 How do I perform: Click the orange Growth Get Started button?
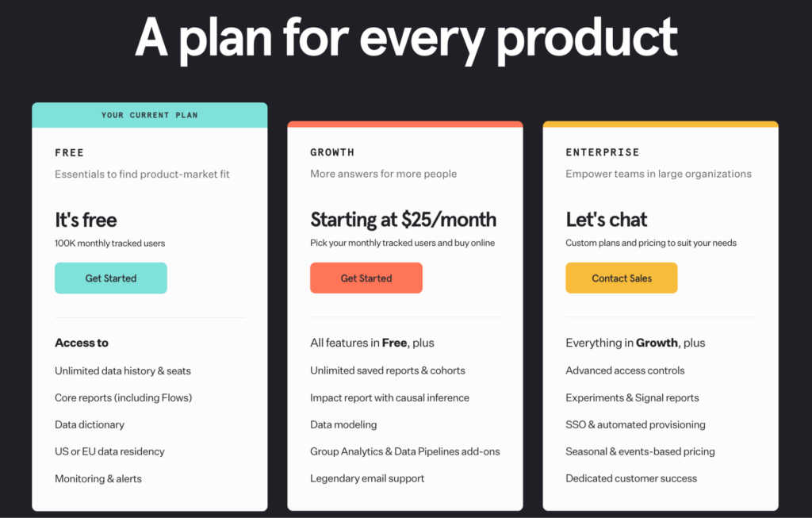pos(366,278)
